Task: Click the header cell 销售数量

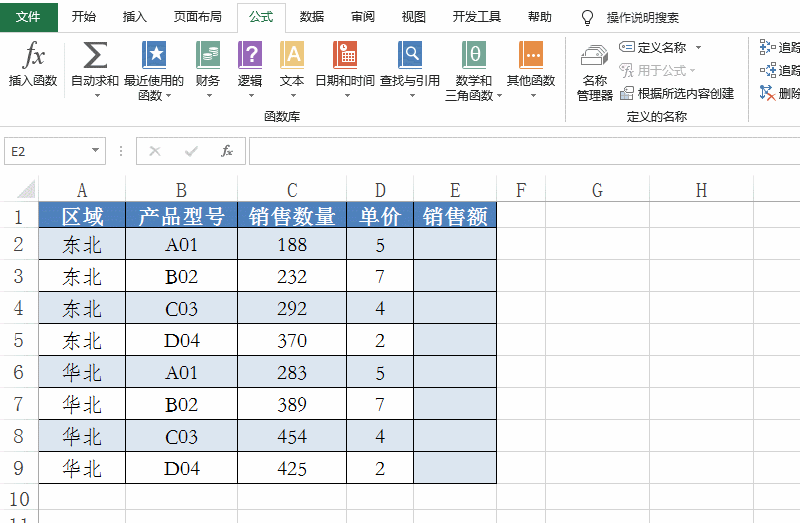Action: pos(292,215)
